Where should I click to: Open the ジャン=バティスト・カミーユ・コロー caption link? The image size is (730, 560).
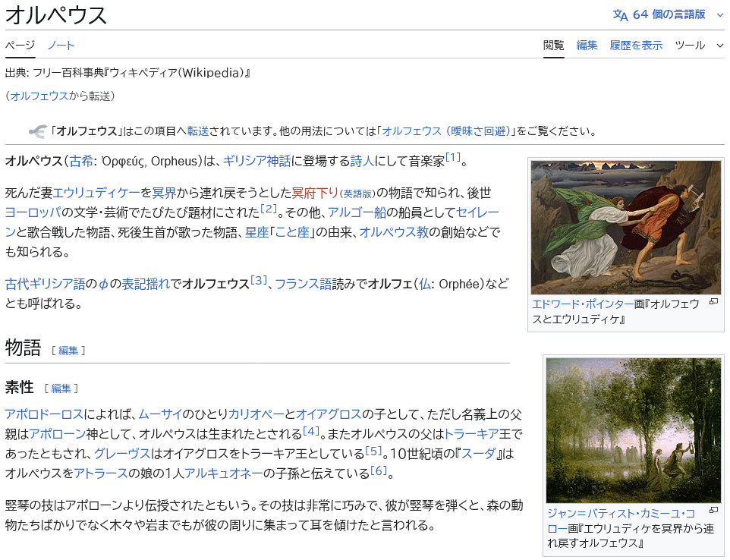(x=621, y=521)
